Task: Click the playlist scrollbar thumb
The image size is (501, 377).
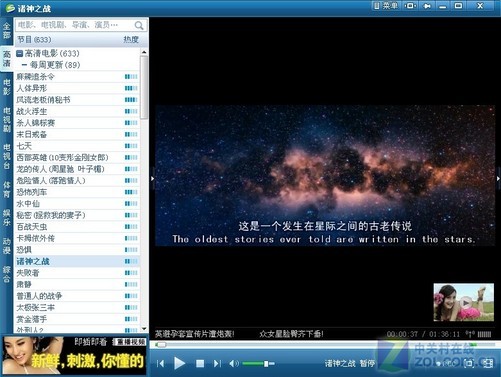Action: point(144,87)
